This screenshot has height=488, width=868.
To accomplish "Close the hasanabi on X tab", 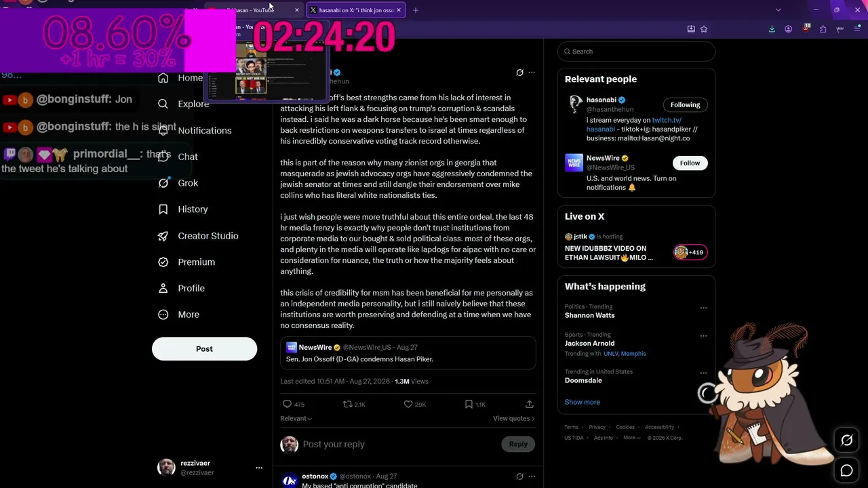I will click(x=399, y=10).
